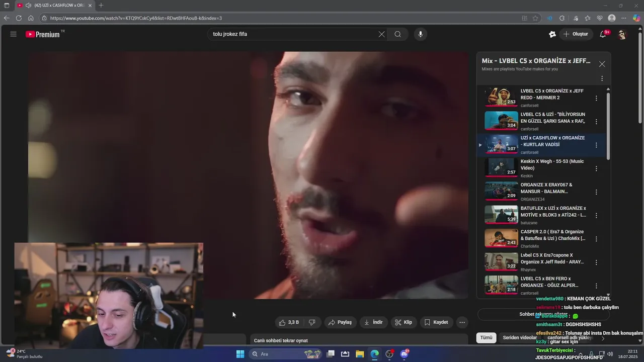The image size is (644, 362).
Task: Open options for LVBEL C5 x BEN FERO item
Action: point(596,286)
